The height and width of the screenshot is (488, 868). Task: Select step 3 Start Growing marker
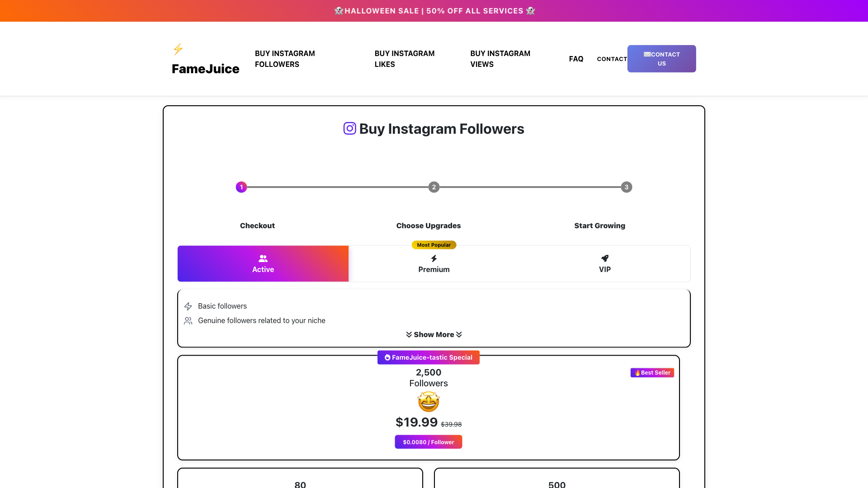[626, 187]
